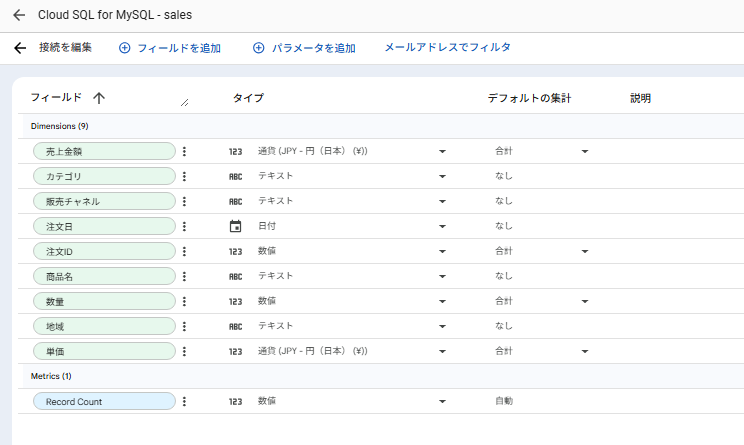Click the ABC type icon in 販売チャネル row

click(x=235, y=202)
